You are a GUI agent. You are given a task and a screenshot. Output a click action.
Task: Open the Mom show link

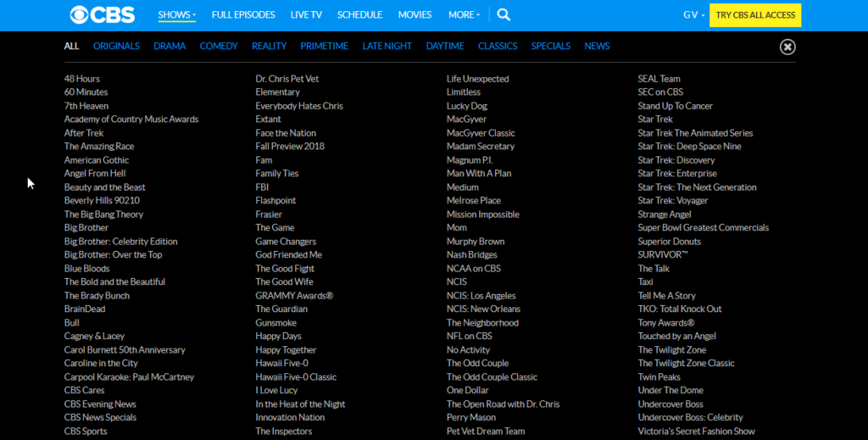coord(457,227)
